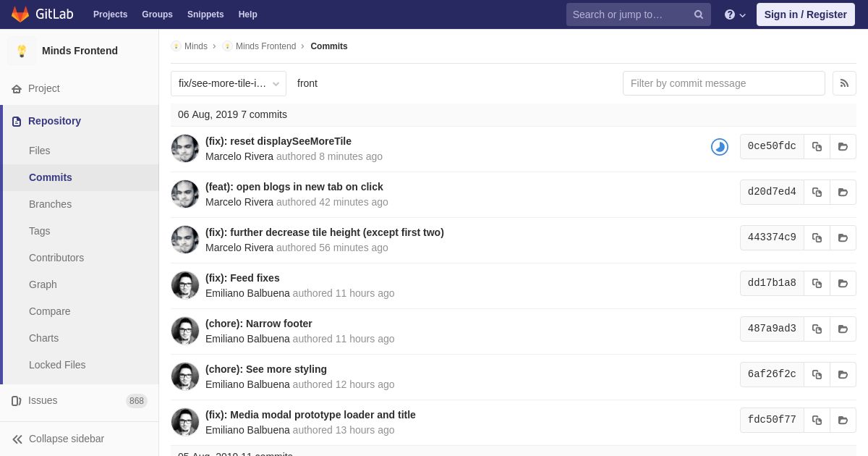
Task: Click the front path link
Action: pyautogui.click(x=307, y=83)
